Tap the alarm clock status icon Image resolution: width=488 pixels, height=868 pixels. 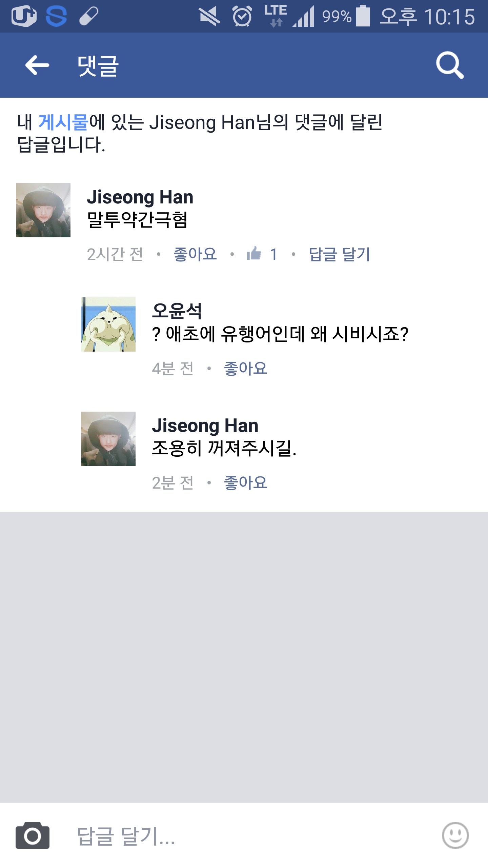click(x=242, y=16)
